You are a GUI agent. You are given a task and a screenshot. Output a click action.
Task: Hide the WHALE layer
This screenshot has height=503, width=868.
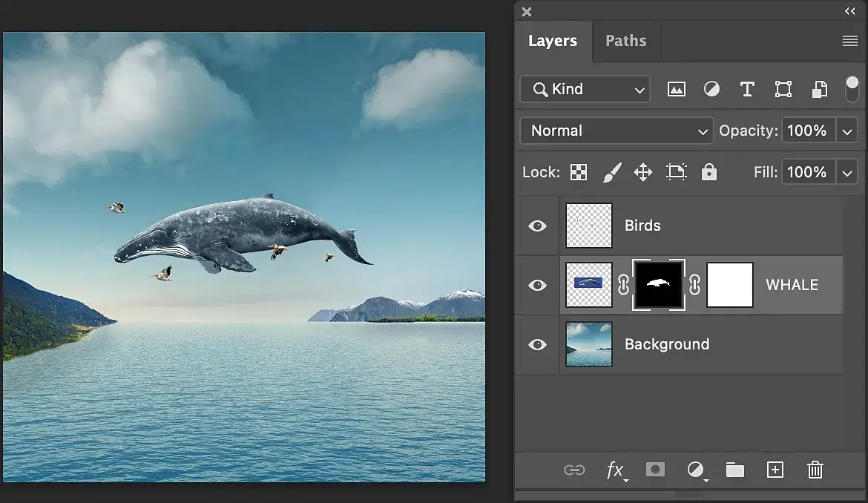click(x=536, y=285)
